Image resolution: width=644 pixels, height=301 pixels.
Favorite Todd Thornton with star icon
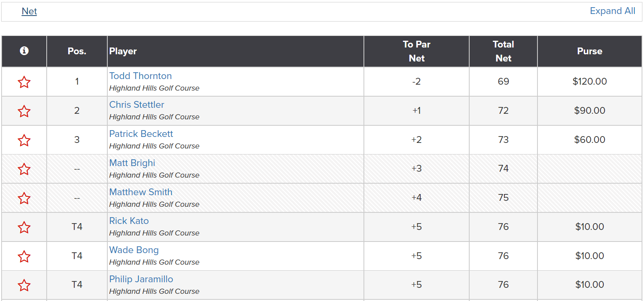click(x=24, y=82)
